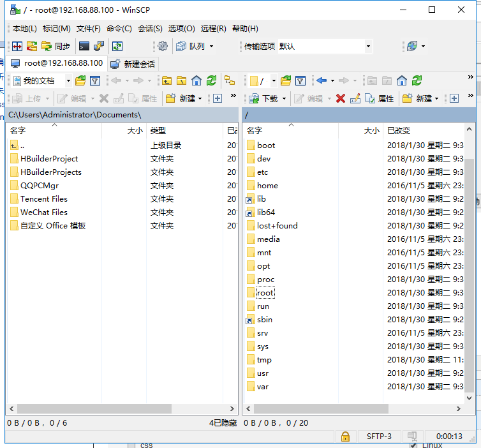Click remote plus selection icon
481x448 pixels.
(454, 98)
